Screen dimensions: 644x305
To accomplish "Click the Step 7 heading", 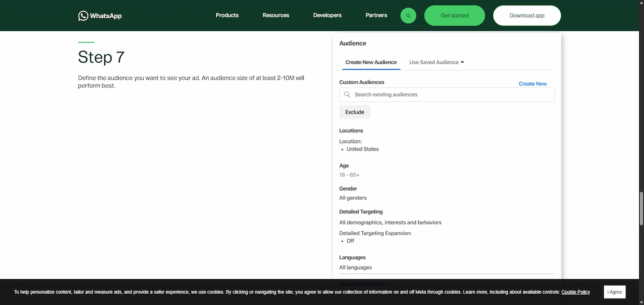I will coord(101,57).
